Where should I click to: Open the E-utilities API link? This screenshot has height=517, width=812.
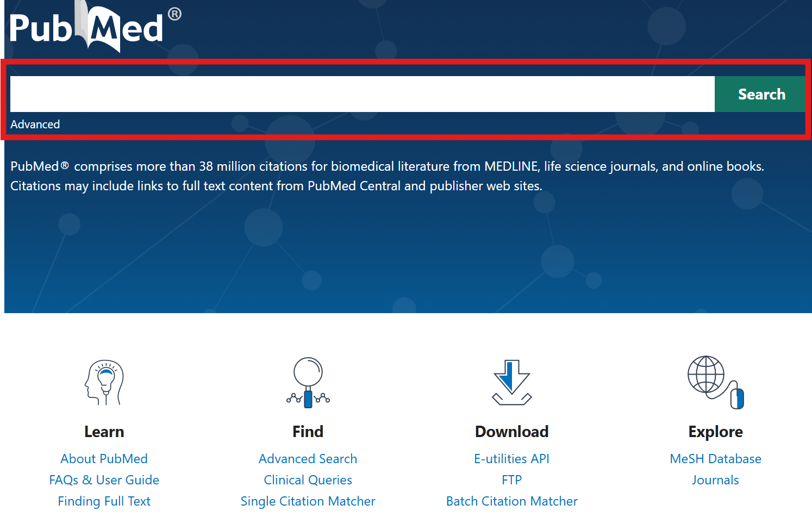pos(512,459)
